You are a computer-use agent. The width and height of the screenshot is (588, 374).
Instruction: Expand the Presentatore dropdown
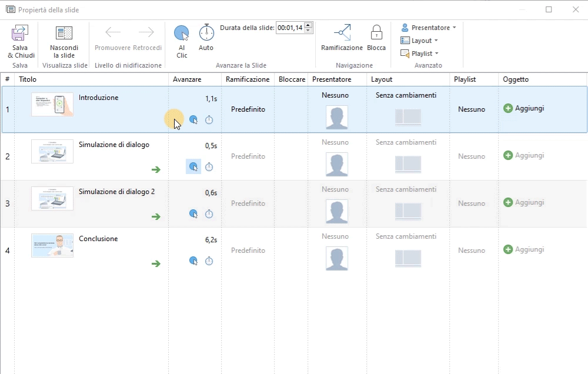coord(429,28)
